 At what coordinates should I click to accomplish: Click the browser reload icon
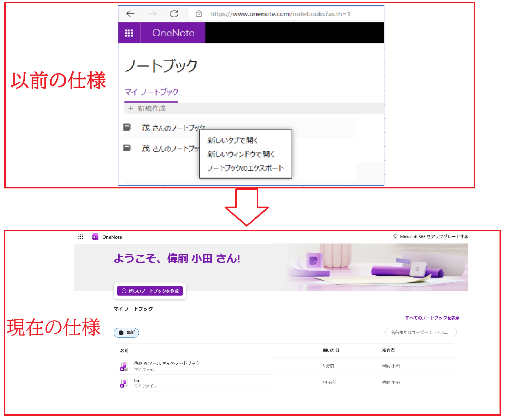(174, 13)
